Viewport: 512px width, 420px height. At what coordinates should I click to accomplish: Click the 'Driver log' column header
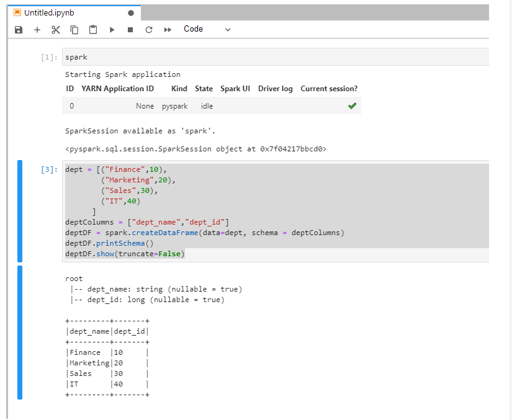pyautogui.click(x=276, y=89)
